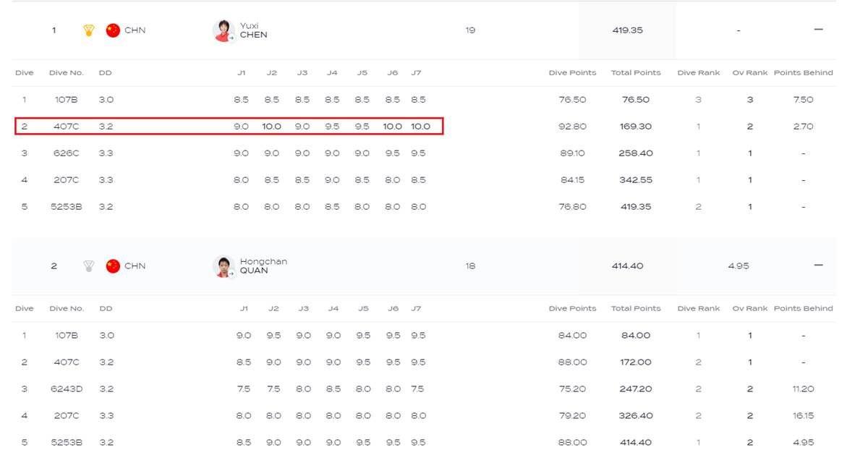
Task: Click the Points Behind value 4.95 in Quan's header
Action: tap(738, 266)
